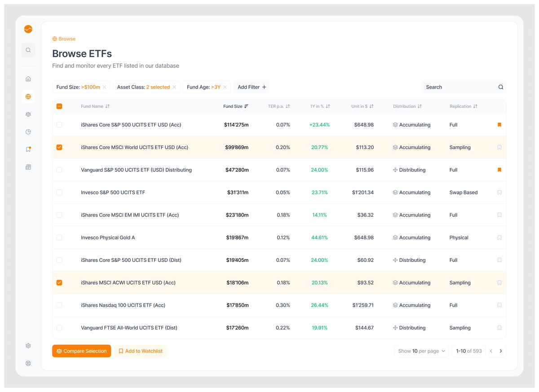The height and width of the screenshot is (392, 539).
Task: Click the select-all checkbox in the header
Action: tap(59, 106)
